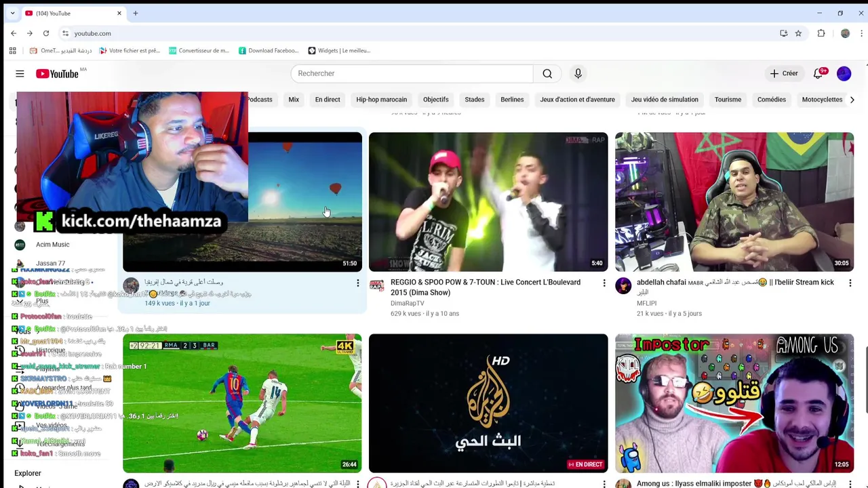The width and height of the screenshot is (868, 488).
Task: Open options menu for abdellah chafai video
Action: coord(850,283)
